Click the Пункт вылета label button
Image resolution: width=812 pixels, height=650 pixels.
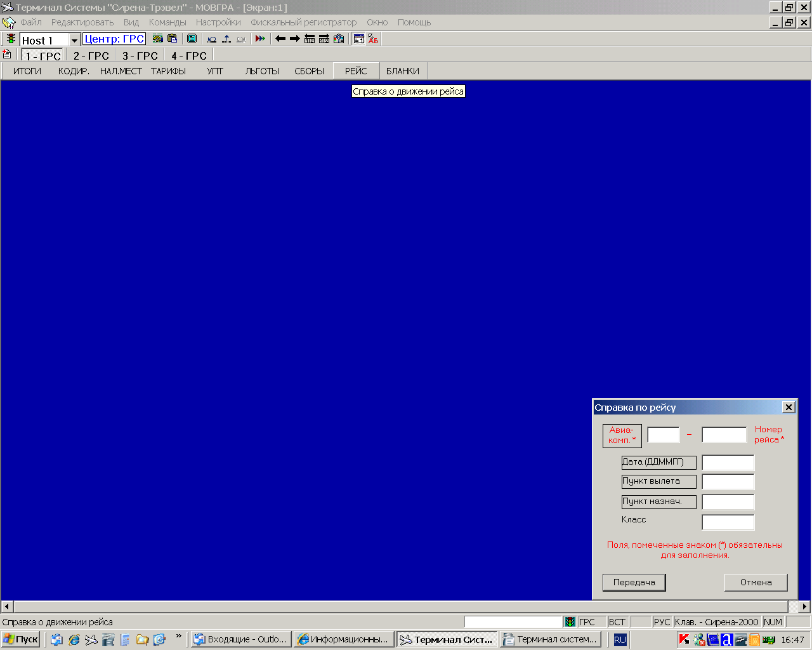pyautogui.click(x=659, y=482)
